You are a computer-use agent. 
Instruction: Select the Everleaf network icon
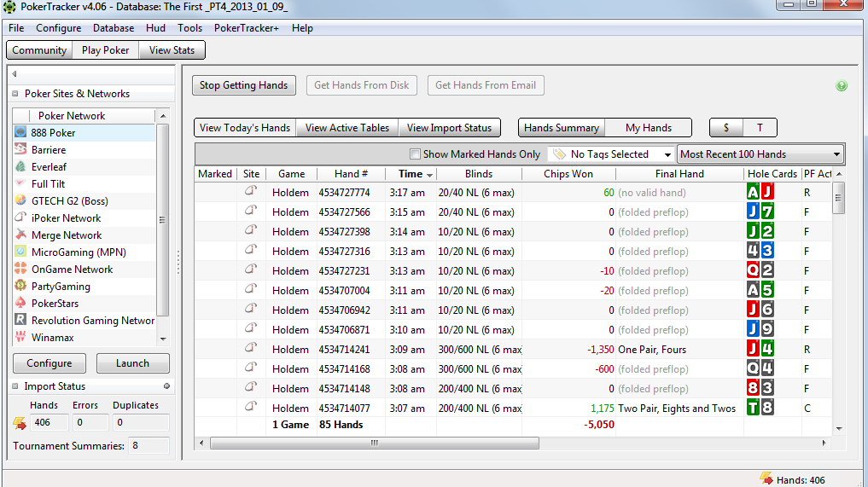point(20,166)
